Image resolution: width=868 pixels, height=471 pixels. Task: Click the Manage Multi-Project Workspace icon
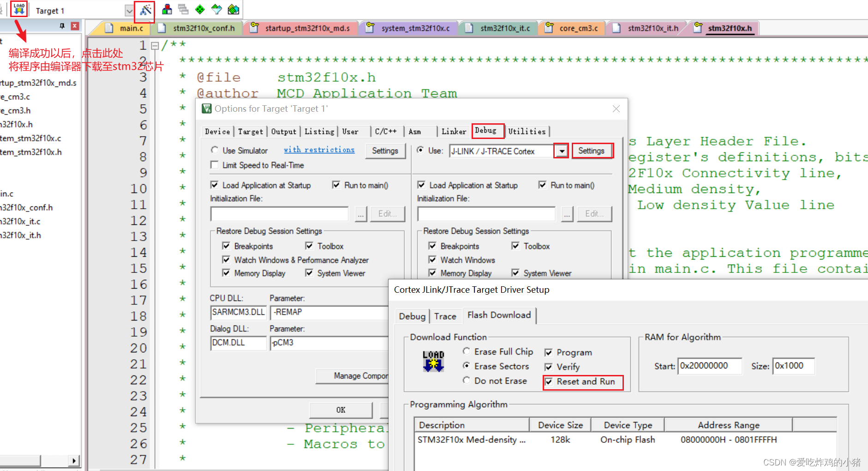183,9
